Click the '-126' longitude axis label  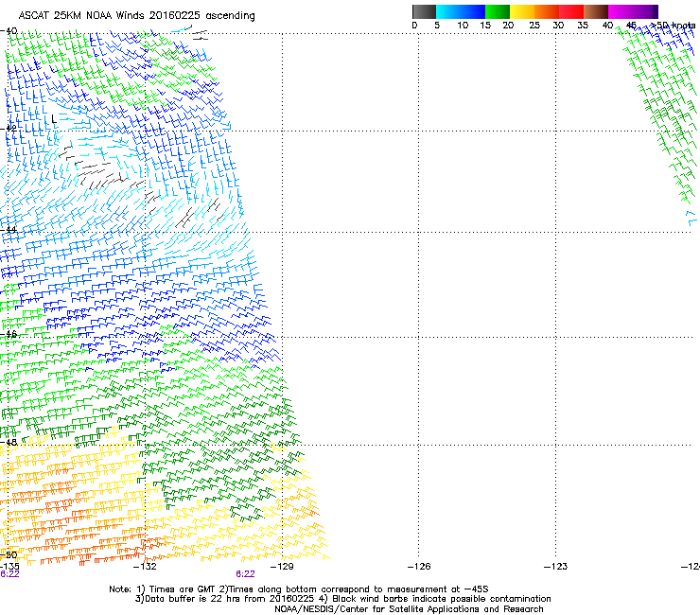tap(419, 567)
